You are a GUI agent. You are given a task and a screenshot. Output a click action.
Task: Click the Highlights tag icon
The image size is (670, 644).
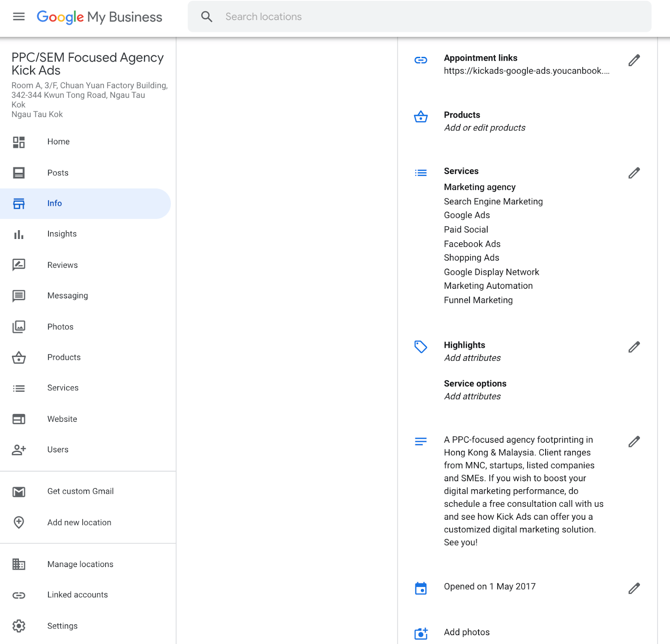421,347
